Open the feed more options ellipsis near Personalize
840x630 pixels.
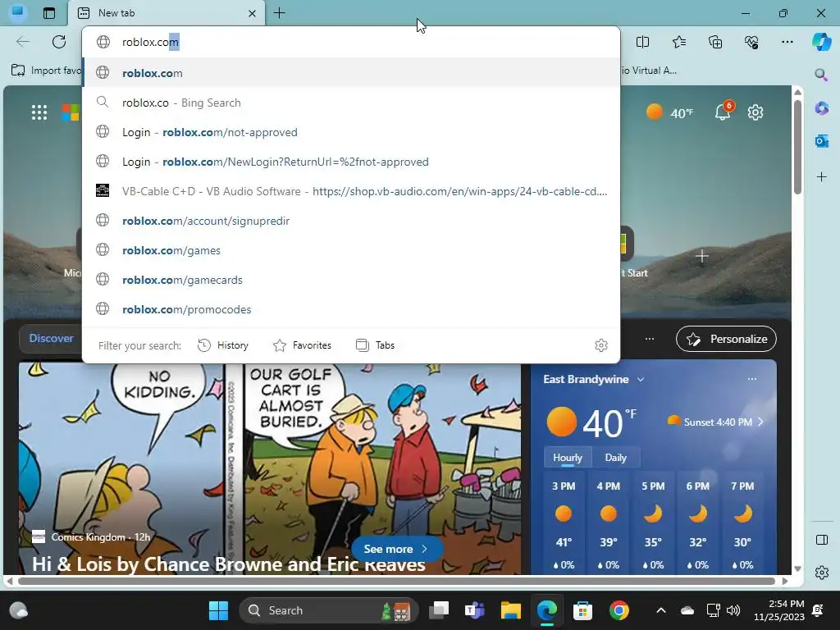tap(650, 339)
